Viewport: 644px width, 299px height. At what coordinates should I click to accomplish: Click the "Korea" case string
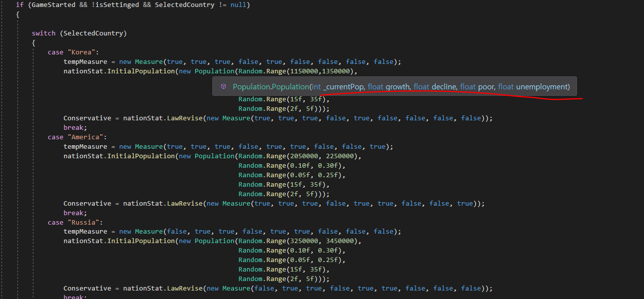(x=81, y=52)
